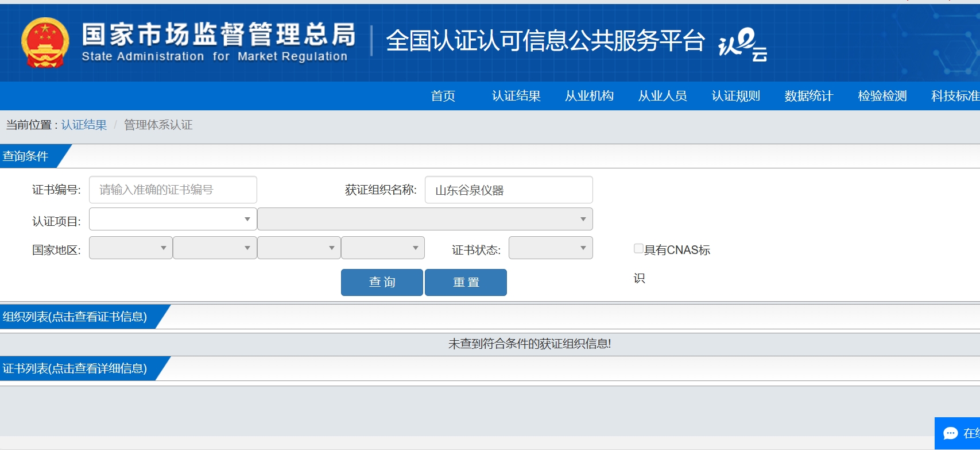Open the online chat bubble icon
Image resolution: width=980 pixels, height=450 pixels.
coord(951,433)
